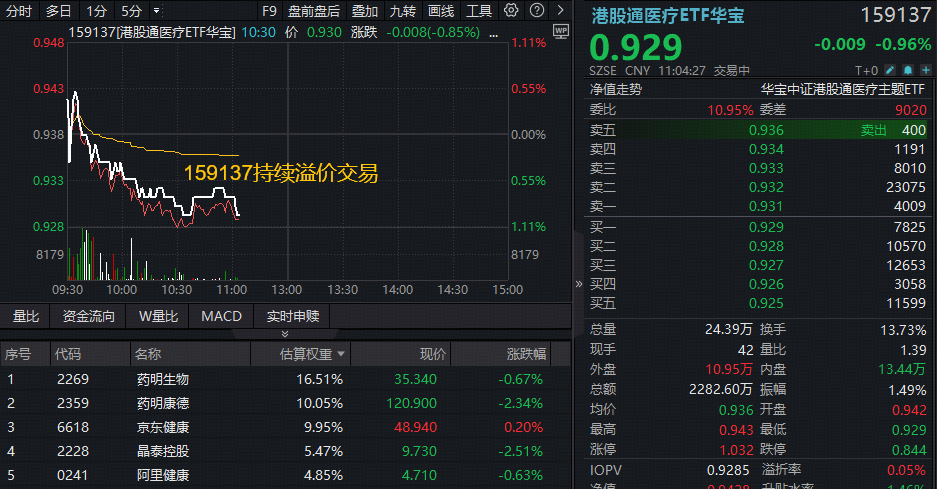Viewport: 937px width, 489px height.
Task: Open the chart settings gear icon
Action: click(x=511, y=11)
